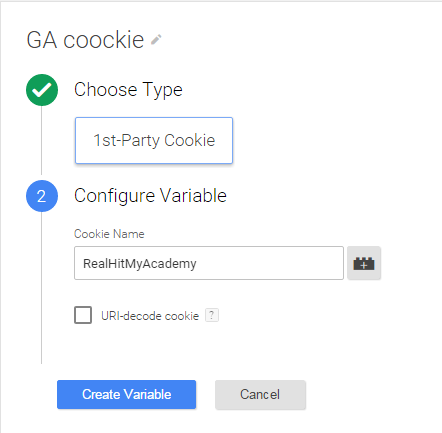The image size is (442, 433).
Task: Expand the Choose Type section heading
Action: (x=128, y=90)
